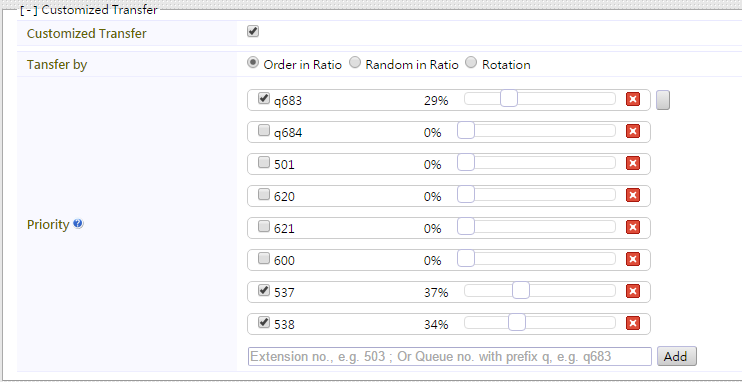Remove q683 with its red X icon

coord(633,99)
